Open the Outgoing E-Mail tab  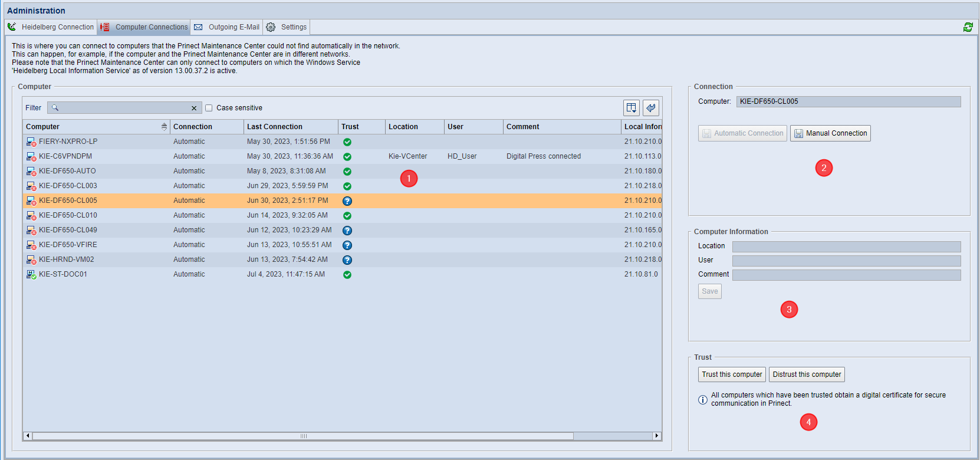coord(227,27)
